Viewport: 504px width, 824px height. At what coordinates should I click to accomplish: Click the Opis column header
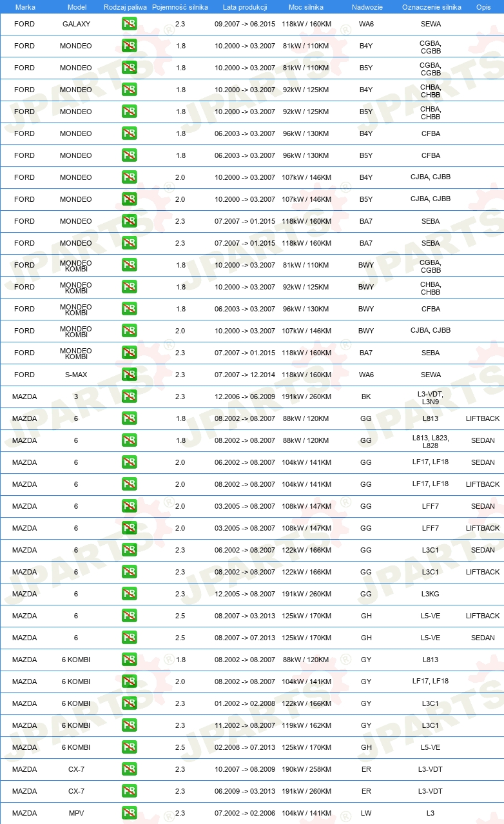pyautogui.click(x=483, y=7)
